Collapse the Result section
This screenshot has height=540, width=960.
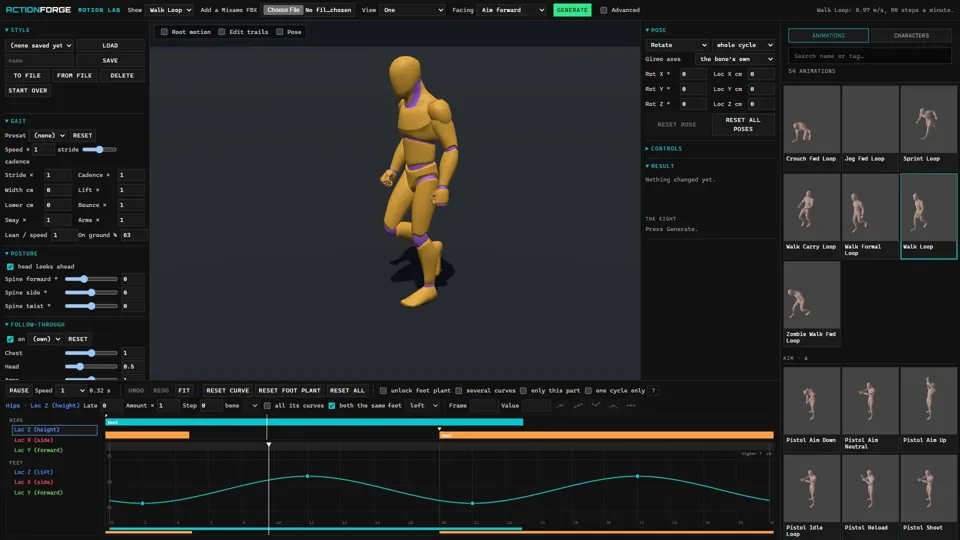pos(660,166)
